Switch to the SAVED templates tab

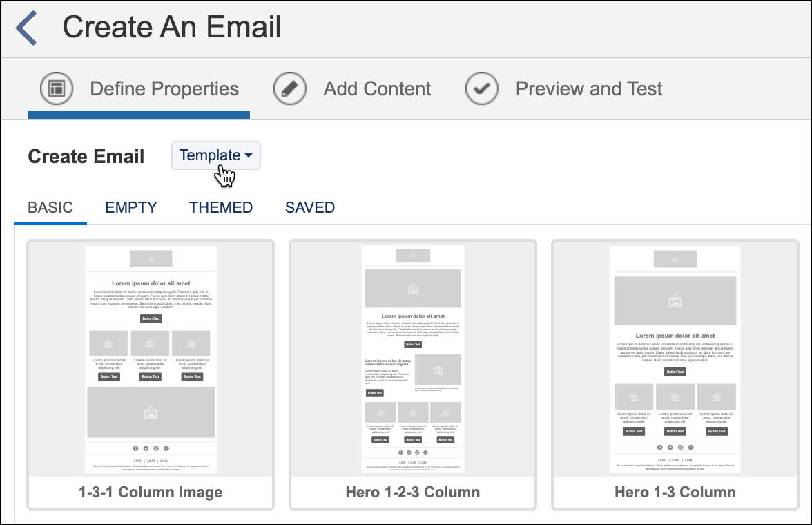point(309,207)
